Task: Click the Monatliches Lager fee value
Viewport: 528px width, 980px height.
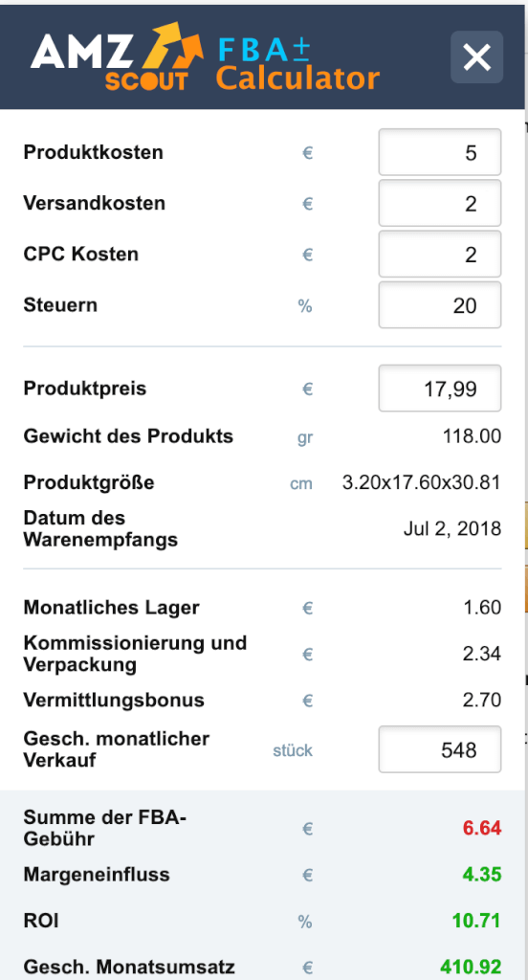Action: [x=482, y=608]
